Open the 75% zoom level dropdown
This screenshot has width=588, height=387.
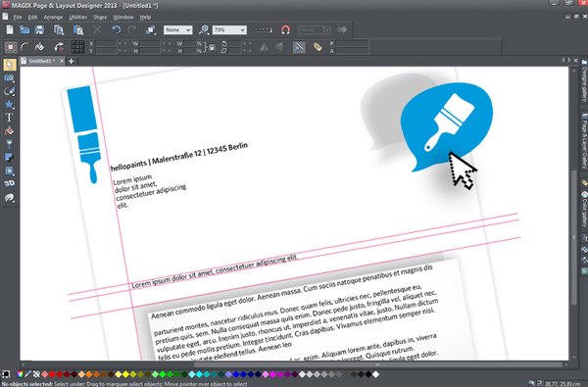point(229,29)
